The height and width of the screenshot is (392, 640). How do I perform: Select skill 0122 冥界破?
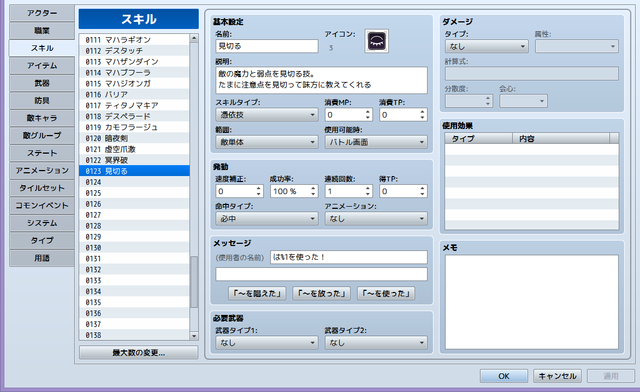click(134, 160)
